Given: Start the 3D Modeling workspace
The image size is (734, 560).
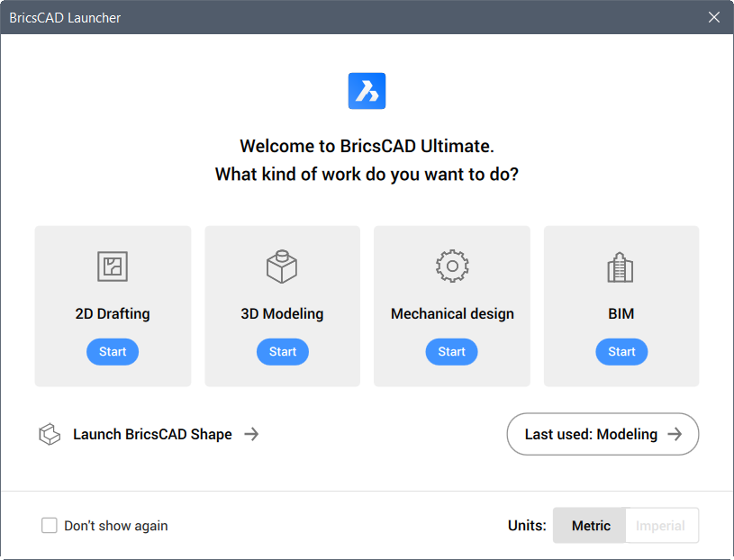Looking at the screenshot, I should 282,352.
